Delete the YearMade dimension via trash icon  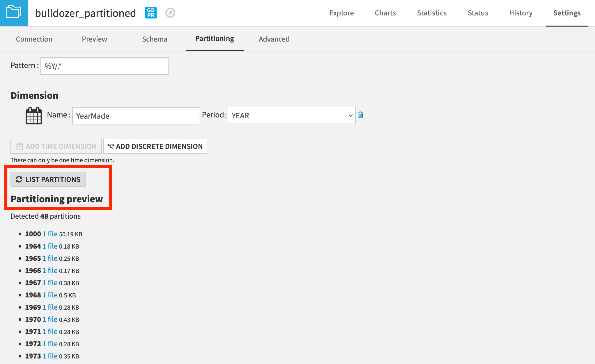pyautogui.click(x=360, y=115)
